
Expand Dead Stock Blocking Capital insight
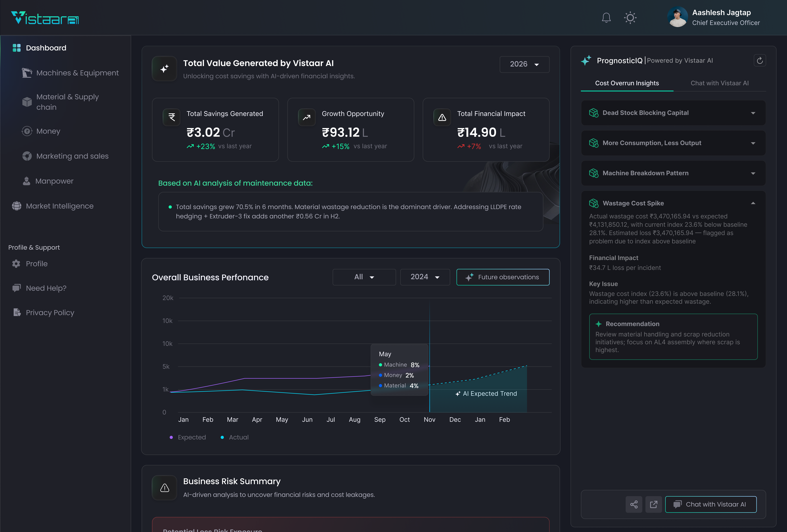pyautogui.click(x=673, y=113)
